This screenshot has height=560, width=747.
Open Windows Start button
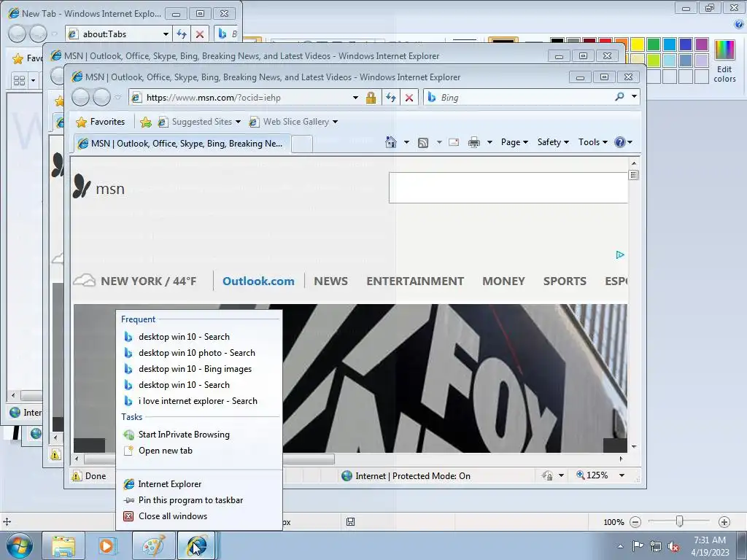(x=20, y=545)
